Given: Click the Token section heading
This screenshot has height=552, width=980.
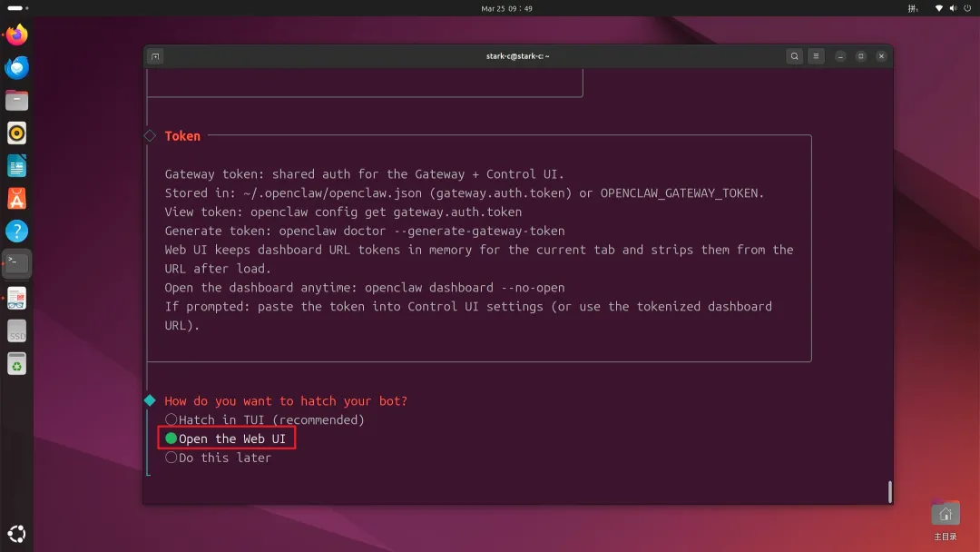Looking at the screenshot, I should [182, 135].
